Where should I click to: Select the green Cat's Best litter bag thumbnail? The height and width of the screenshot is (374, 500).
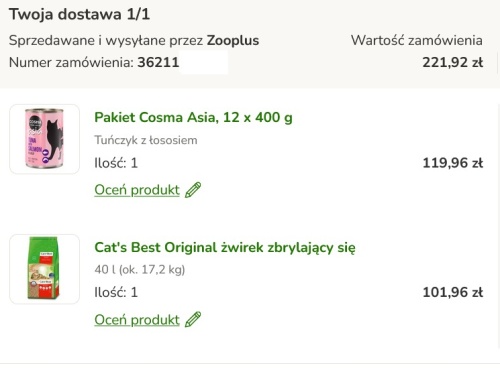pos(45,269)
